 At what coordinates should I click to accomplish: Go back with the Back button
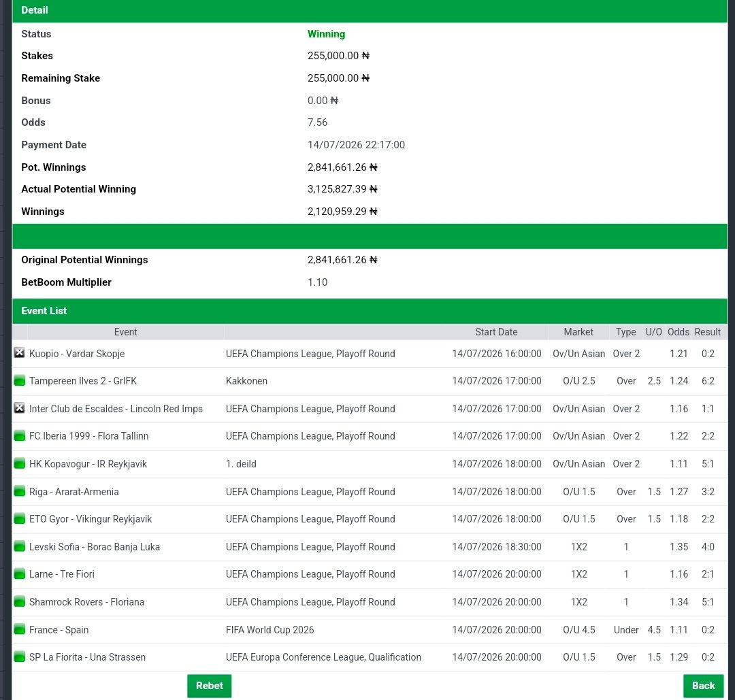703,686
